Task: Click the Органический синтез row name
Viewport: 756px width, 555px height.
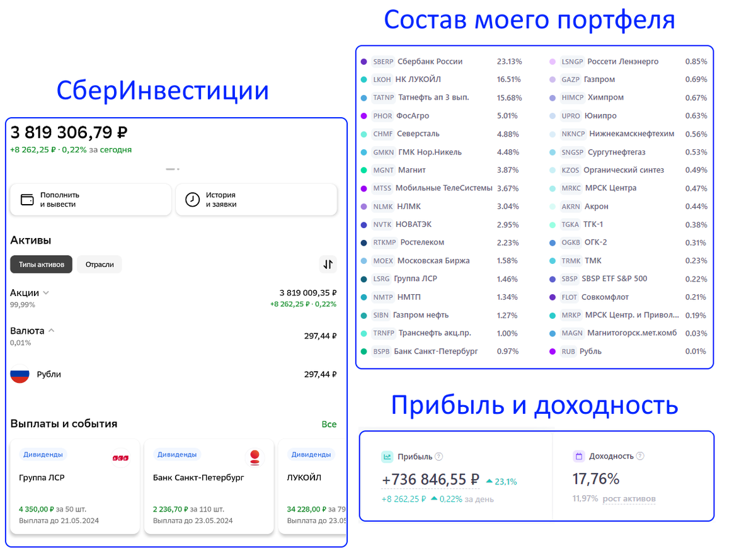Action: coord(624,170)
